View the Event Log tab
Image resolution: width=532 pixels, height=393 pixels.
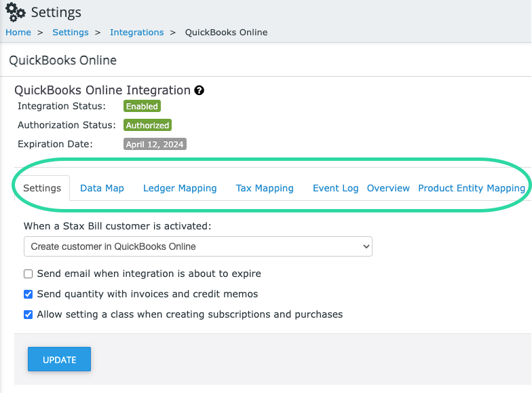[335, 188]
